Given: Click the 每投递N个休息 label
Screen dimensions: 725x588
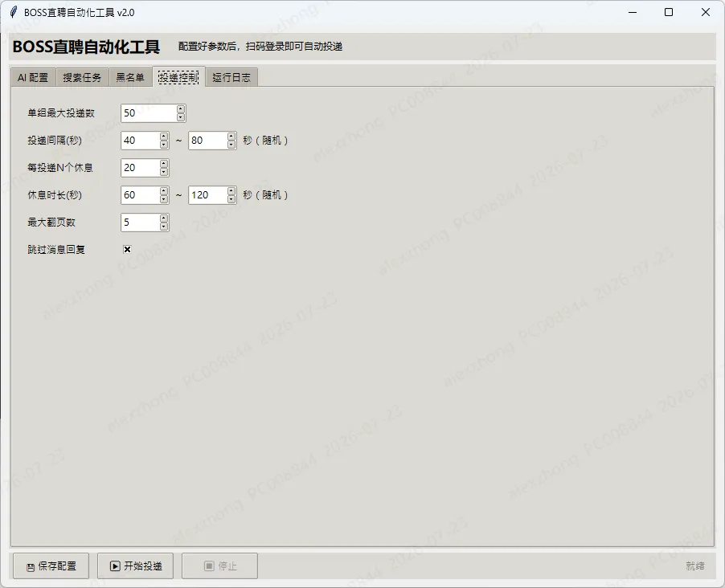Looking at the screenshot, I should [60, 167].
